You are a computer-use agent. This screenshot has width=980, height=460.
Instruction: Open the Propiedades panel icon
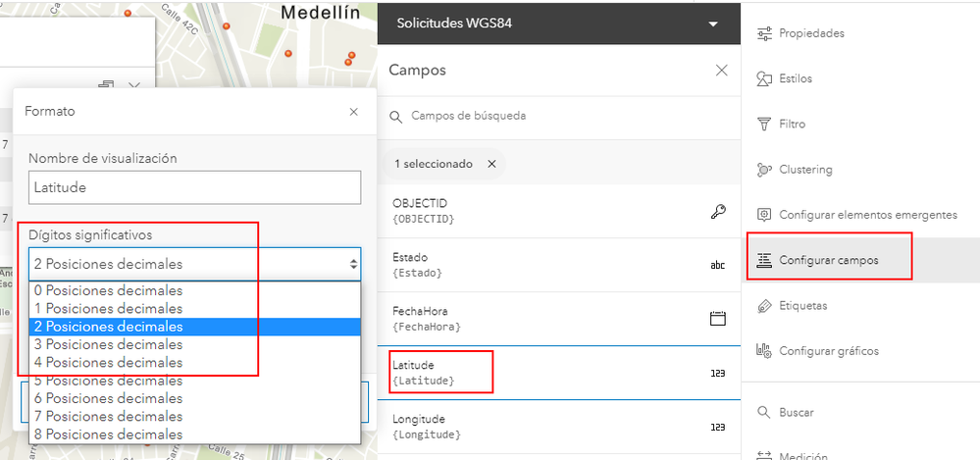click(765, 33)
